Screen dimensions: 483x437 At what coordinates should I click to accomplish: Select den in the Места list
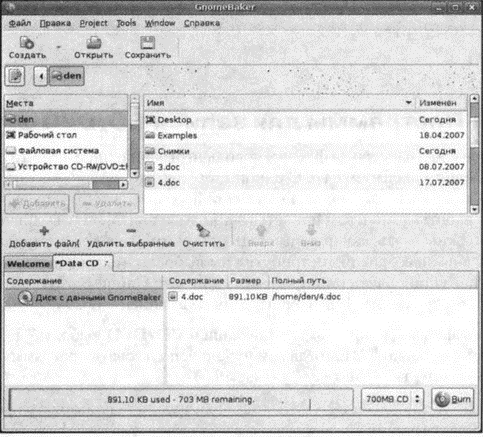[x=67, y=119]
